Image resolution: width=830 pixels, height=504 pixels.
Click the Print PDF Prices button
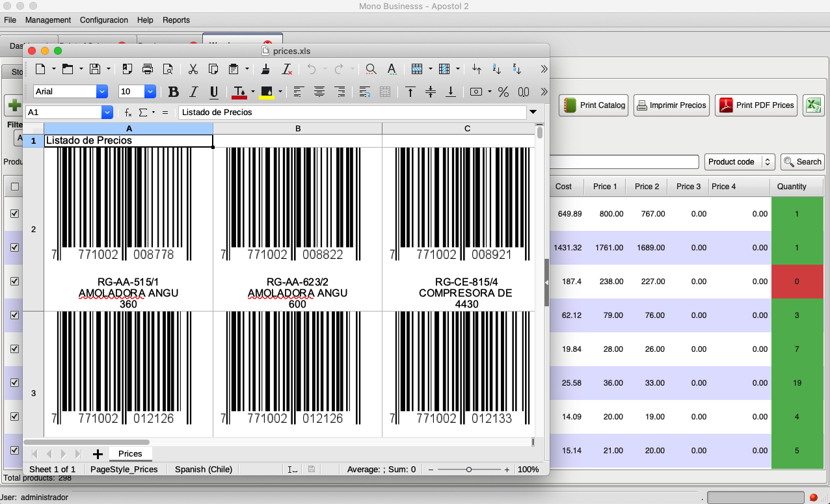click(756, 105)
